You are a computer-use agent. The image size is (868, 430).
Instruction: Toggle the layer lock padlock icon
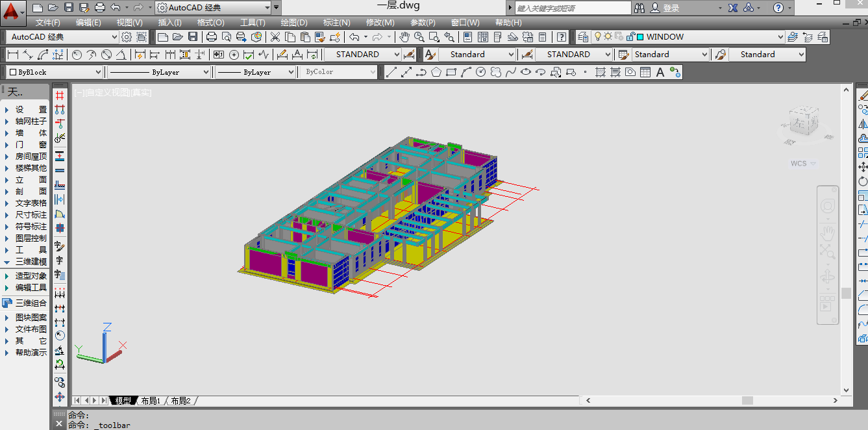630,37
